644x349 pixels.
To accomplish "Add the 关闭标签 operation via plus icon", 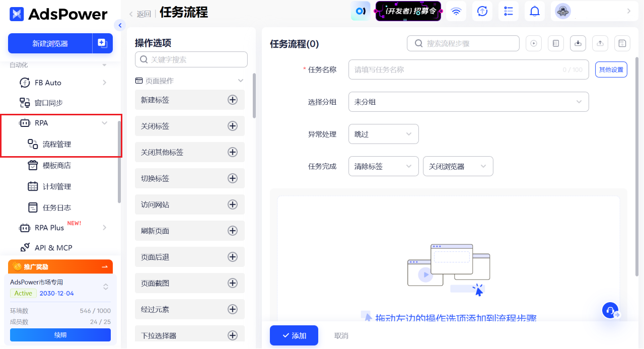I will (x=233, y=126).
